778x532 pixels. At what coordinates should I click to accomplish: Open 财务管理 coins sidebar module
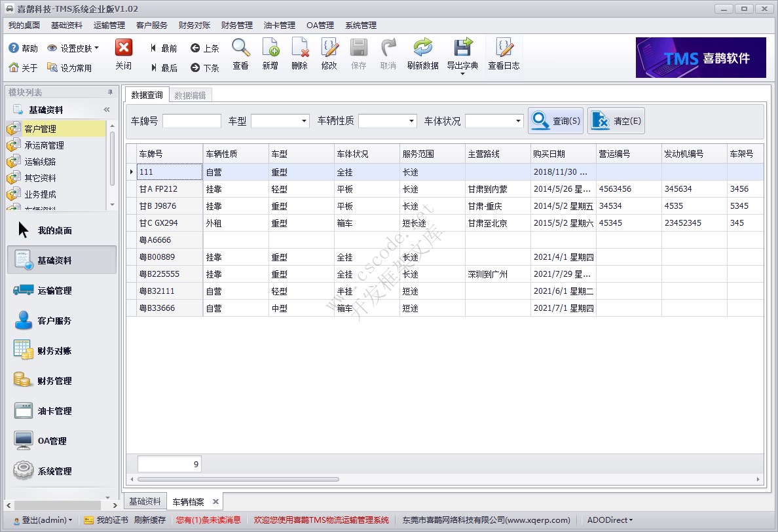(x=62, y=381)
